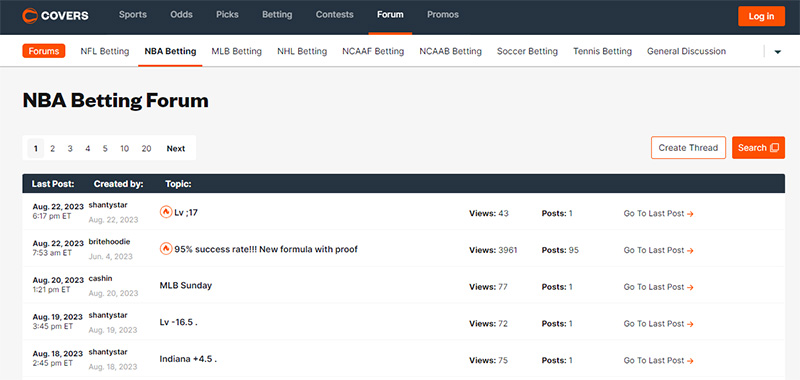The image size is (800, 380).
Task: Go to page 1 of threads
Action: pyautogui.click(x=36, y=148)
